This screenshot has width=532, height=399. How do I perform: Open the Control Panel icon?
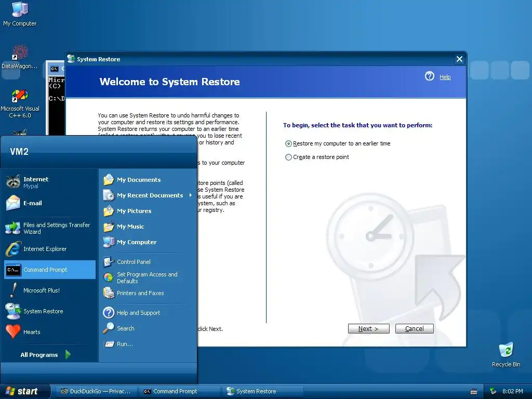coord(109,262)
